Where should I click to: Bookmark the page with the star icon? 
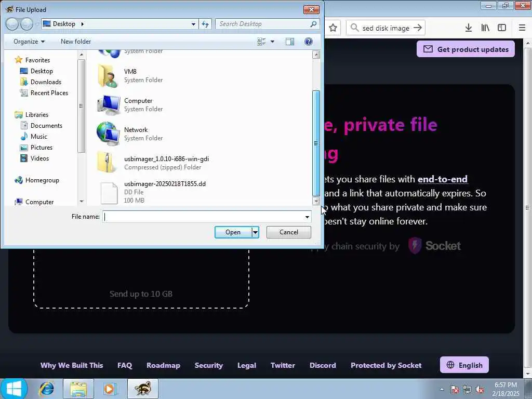pyautogui.click(x=333, y=28)
